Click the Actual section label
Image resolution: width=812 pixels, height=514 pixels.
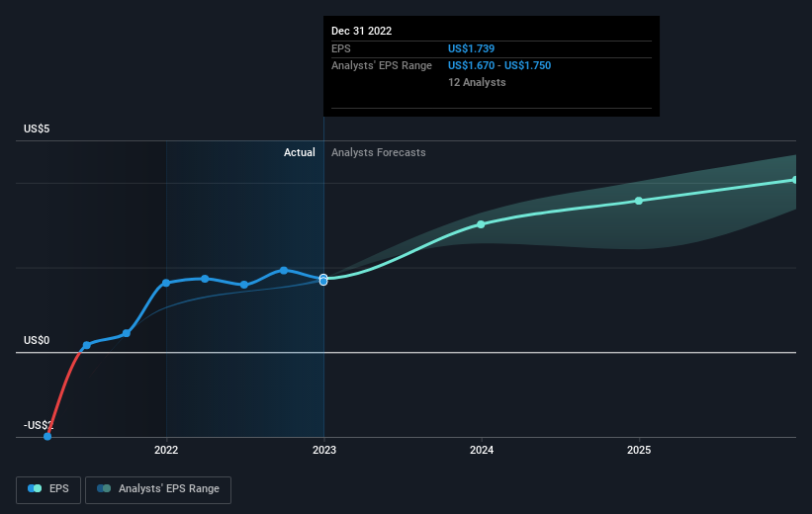coord(300,152)
